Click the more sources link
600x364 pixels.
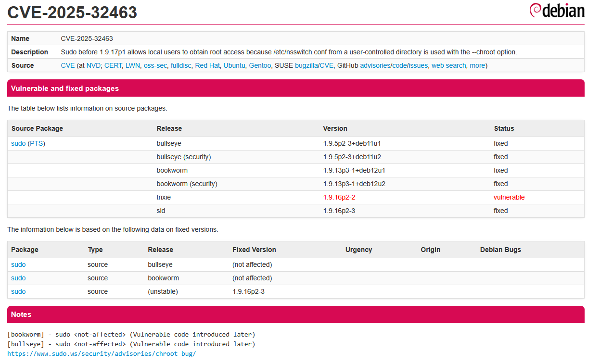[477, 65]
